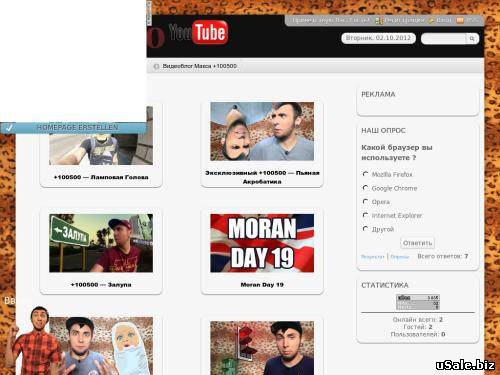The height and width of the screenshot is (375, 500).
Task: Click 'Гостей: 2' text
Action: [x=418, y=327]
